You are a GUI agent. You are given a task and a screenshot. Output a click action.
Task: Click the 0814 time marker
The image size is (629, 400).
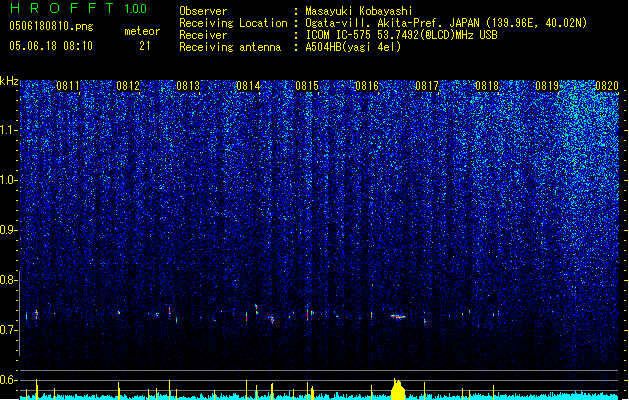pyautogui.click(x=248, y=86)
